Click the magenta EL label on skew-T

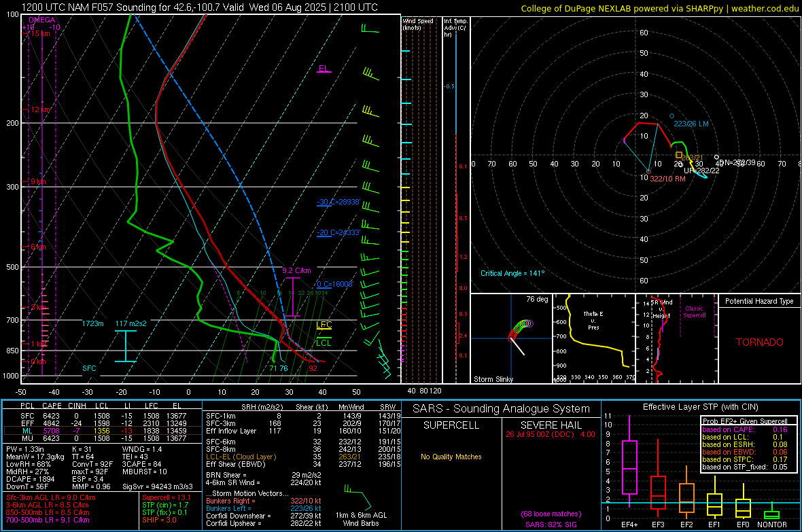point(324,69)
